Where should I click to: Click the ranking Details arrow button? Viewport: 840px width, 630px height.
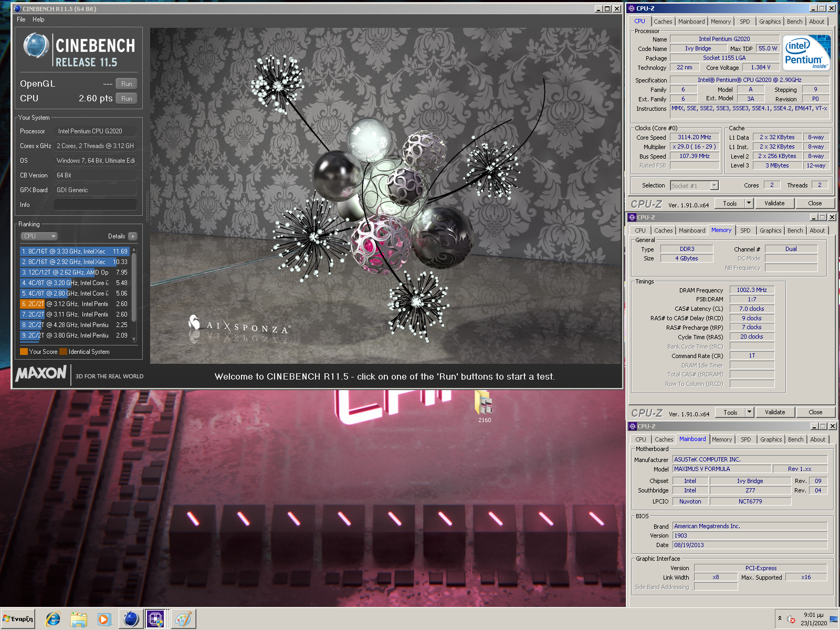coord(132,236)
